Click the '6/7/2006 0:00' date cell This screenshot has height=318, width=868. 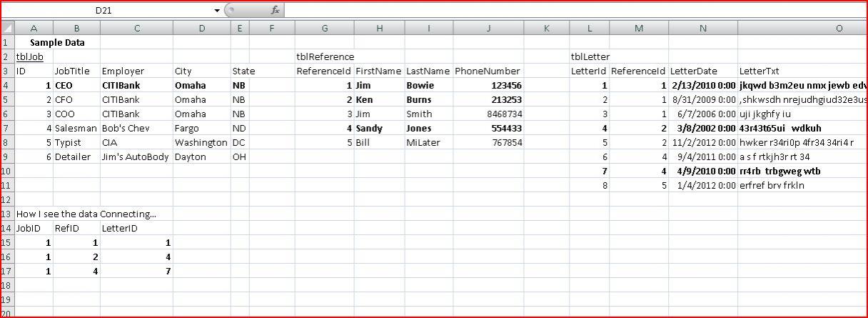pyautogui.click(x=703, y=114)
